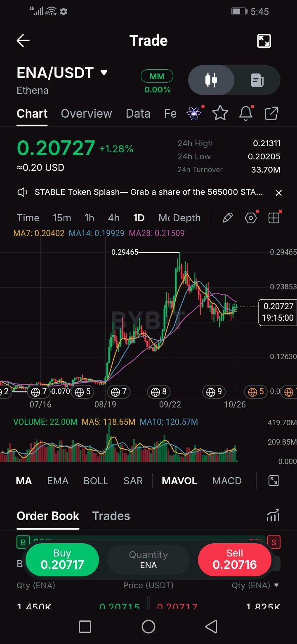Select the Order Book tab
The height and width of the screenshot is (644, 297).
coord(48,516)
